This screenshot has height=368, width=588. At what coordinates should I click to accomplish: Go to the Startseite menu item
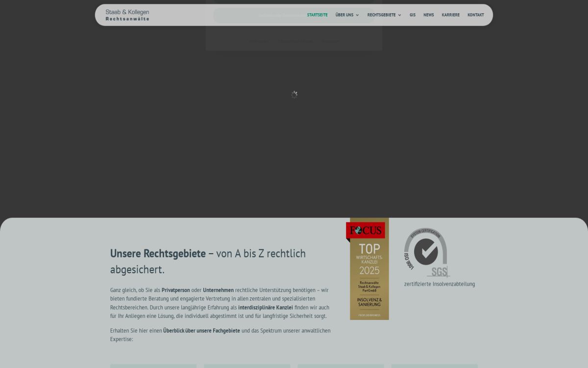pos(317,15)
